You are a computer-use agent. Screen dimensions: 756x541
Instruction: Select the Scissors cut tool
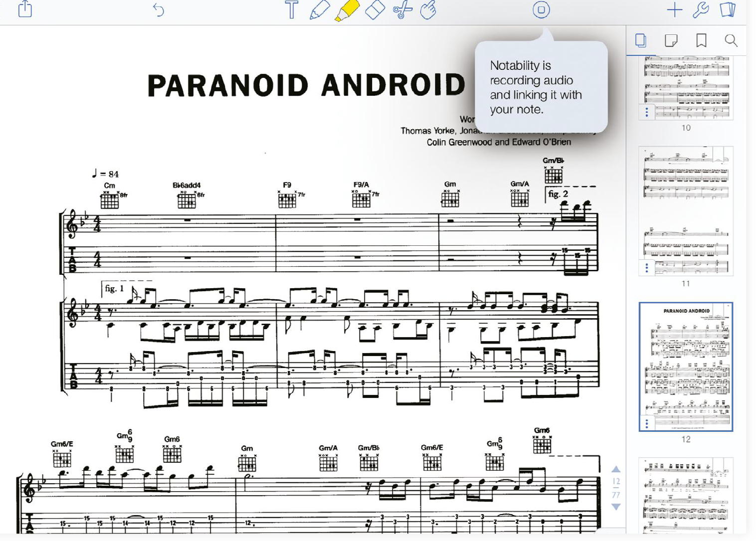pyautogui.click(x=402, y=10)
